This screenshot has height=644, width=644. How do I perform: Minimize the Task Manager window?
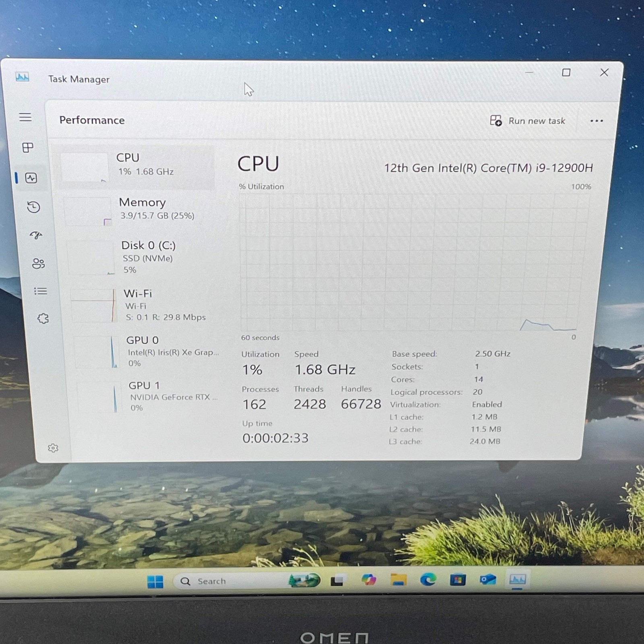pos(529,72)
